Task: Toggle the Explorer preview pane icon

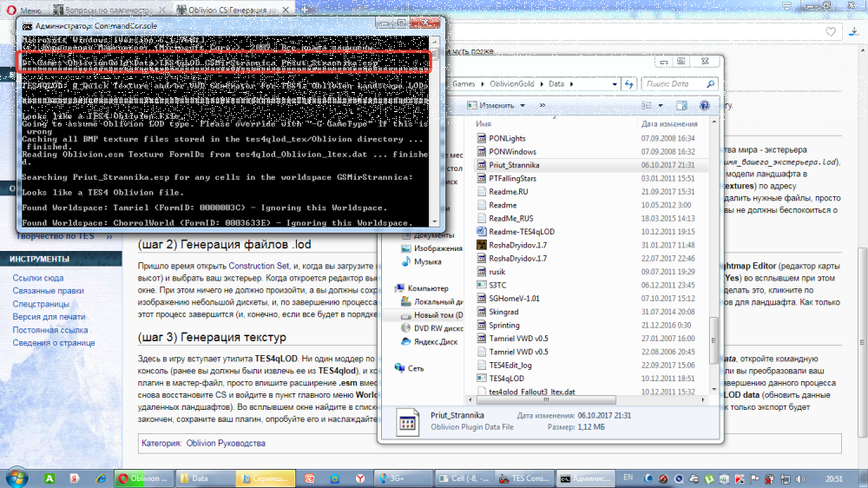Action: (681, 105)
